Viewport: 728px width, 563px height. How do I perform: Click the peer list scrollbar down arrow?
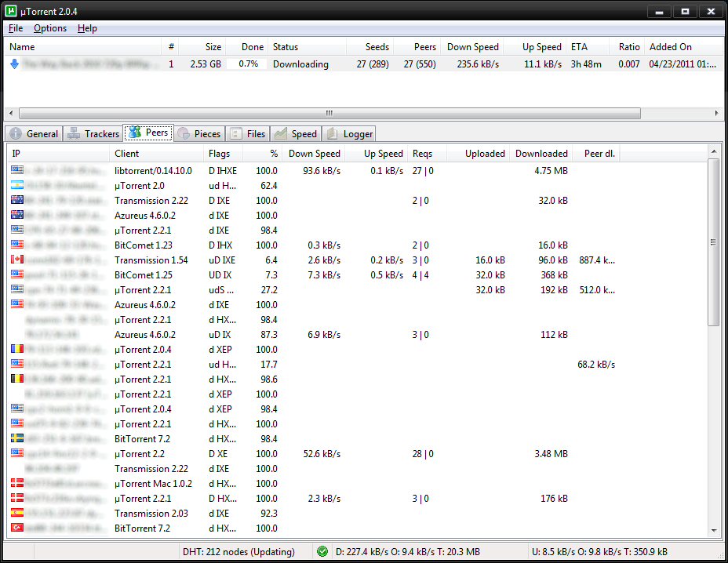point(713,531)
